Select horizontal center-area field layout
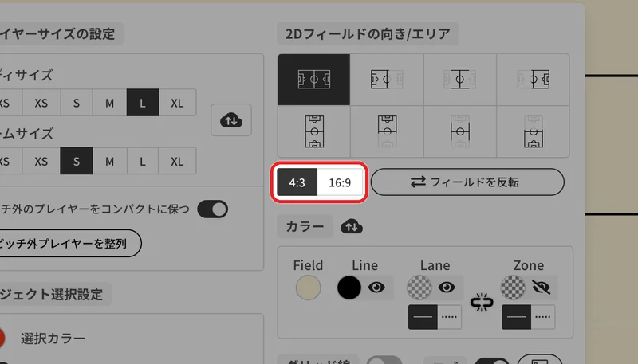This screenshot has height=364, width=638. [460, 80]
